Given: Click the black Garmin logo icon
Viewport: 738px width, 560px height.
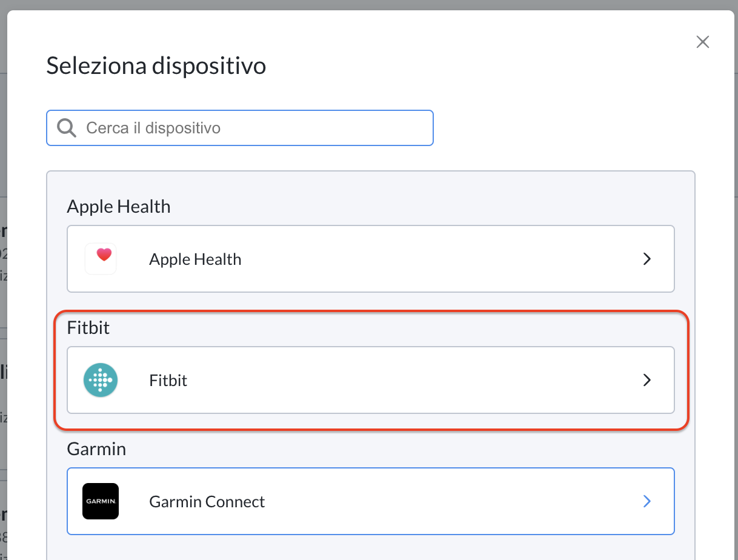Looking at the screenshot, I should [x=101, y=501].
